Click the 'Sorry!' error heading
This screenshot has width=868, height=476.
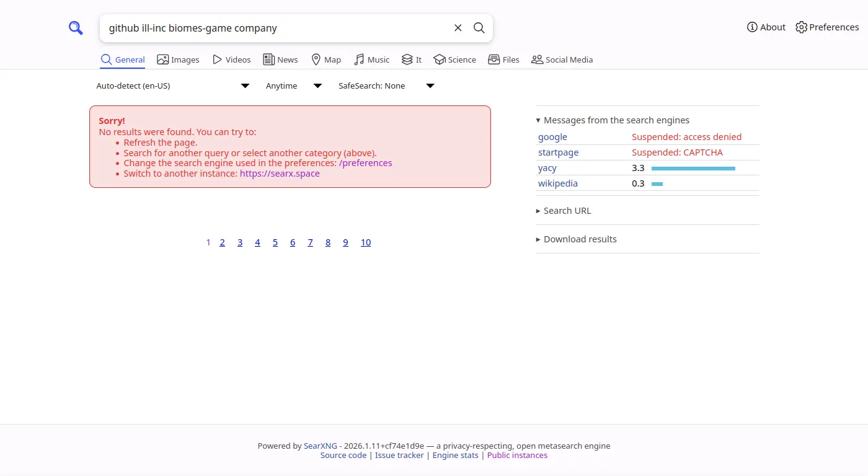(112, 121)
